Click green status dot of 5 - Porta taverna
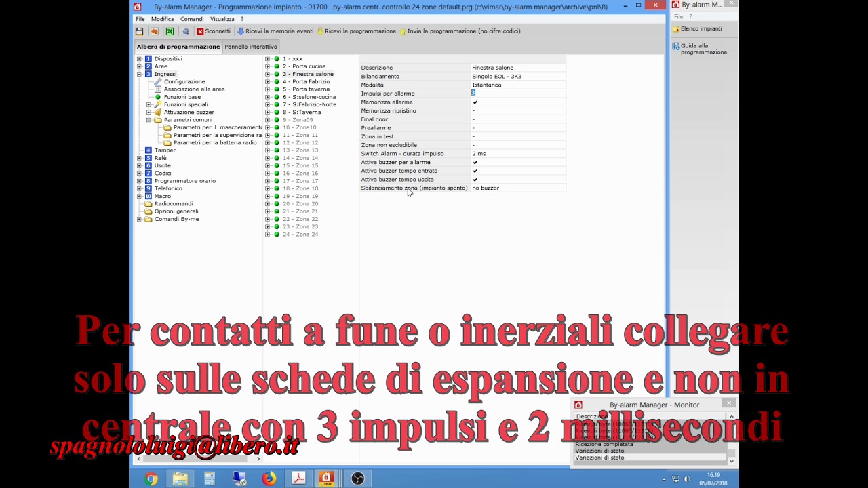The height and width of the screenshot is (488, 868). click(x=277, y=89)
